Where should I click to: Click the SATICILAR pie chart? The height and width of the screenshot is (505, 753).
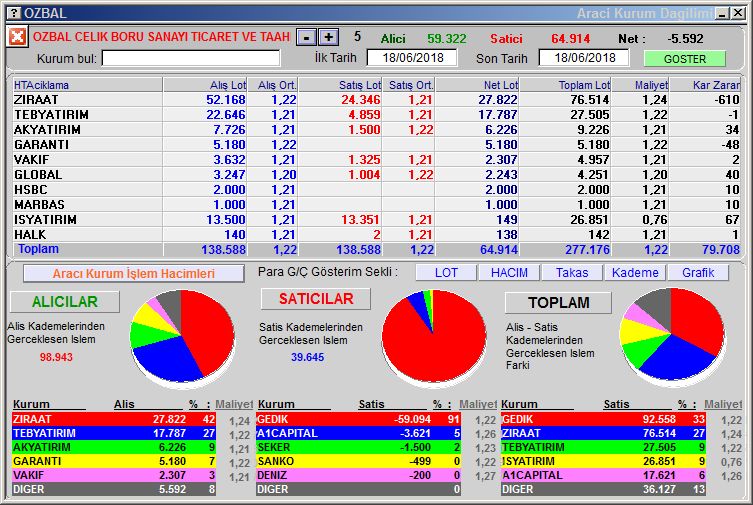(x=434, y=337)
